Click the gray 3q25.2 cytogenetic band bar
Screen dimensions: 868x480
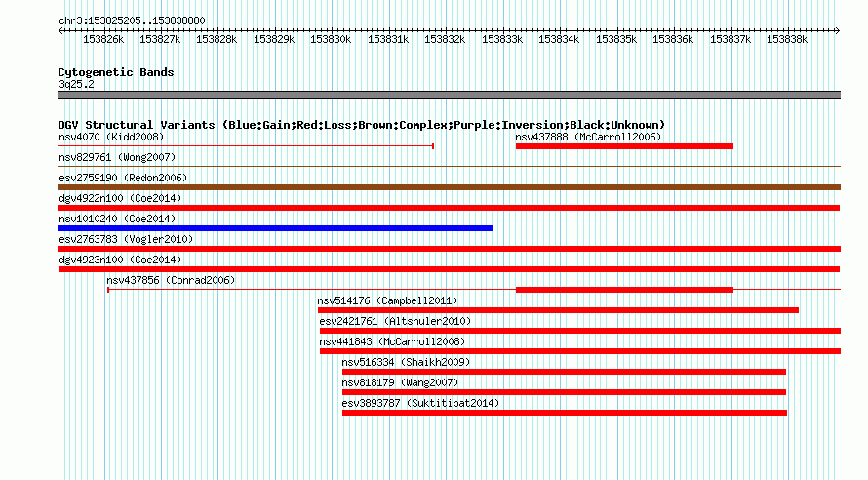pos(449,95)
